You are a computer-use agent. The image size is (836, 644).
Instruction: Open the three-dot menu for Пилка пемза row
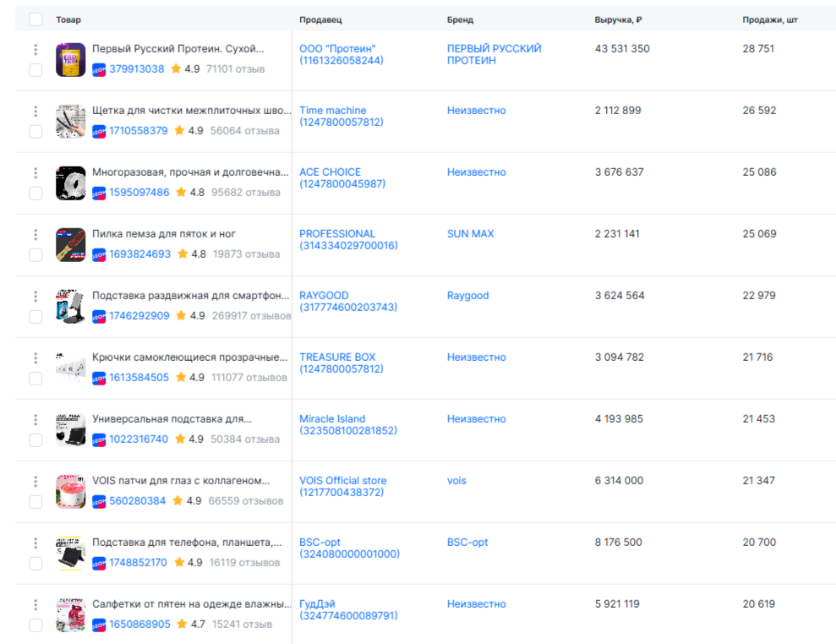tap(36, 235)
